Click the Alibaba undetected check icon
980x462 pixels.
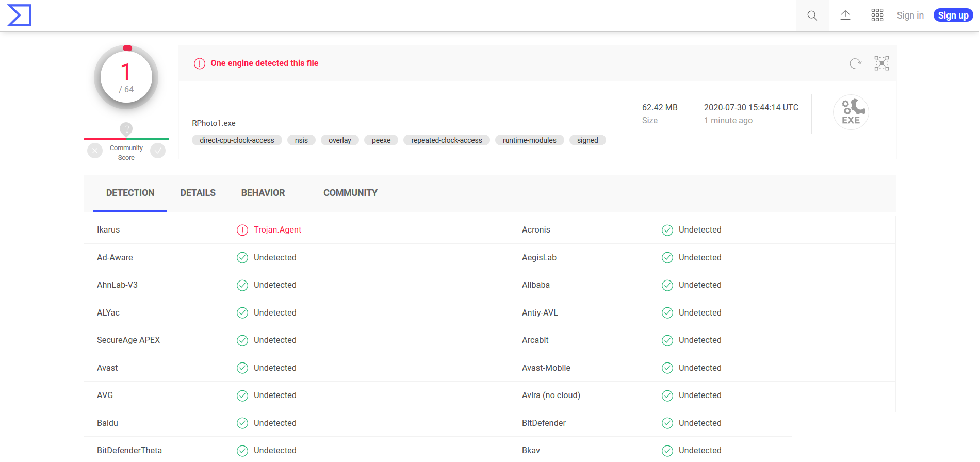coord(667,285)
